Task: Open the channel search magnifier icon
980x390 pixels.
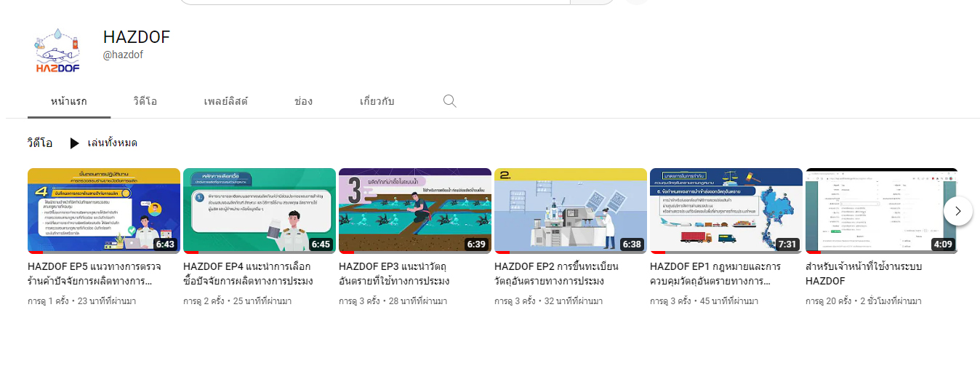Action: 450,101
